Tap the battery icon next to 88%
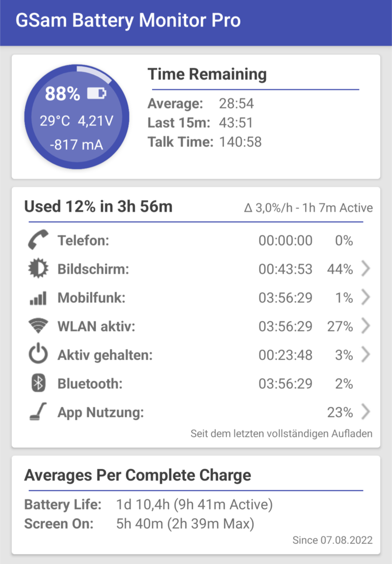The height and width of the screenshot is (564, 392). [97, 93]
